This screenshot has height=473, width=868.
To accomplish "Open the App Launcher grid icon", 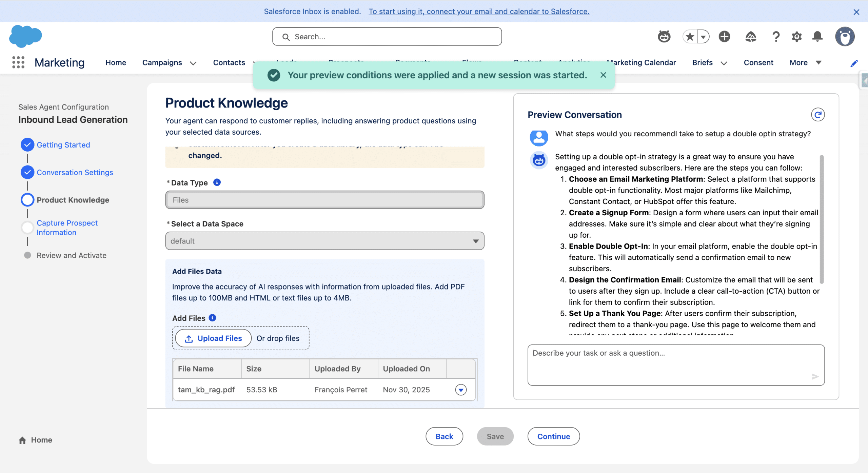I will (18, 62).
